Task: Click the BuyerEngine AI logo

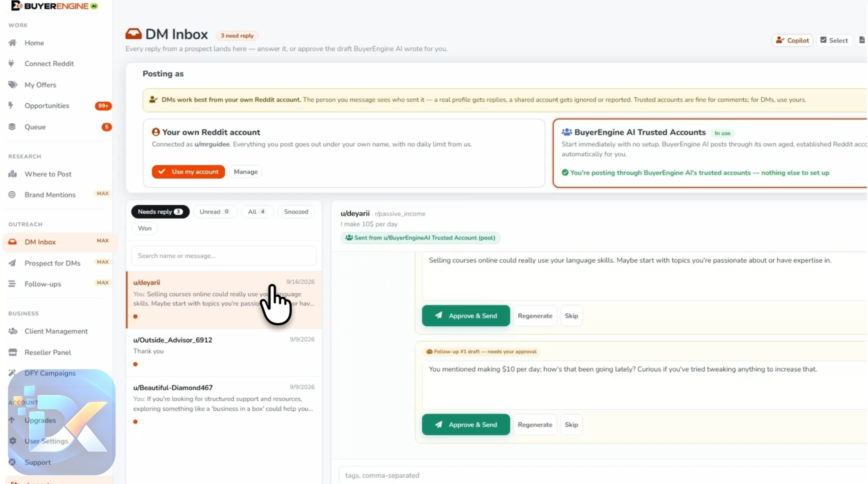Action: pyautogui.click(x=54, y=6)
